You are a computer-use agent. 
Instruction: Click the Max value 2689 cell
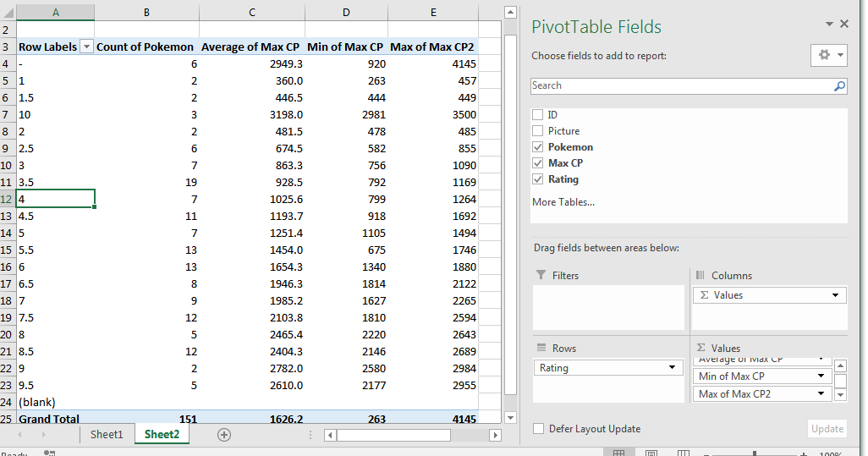(433, 351)
